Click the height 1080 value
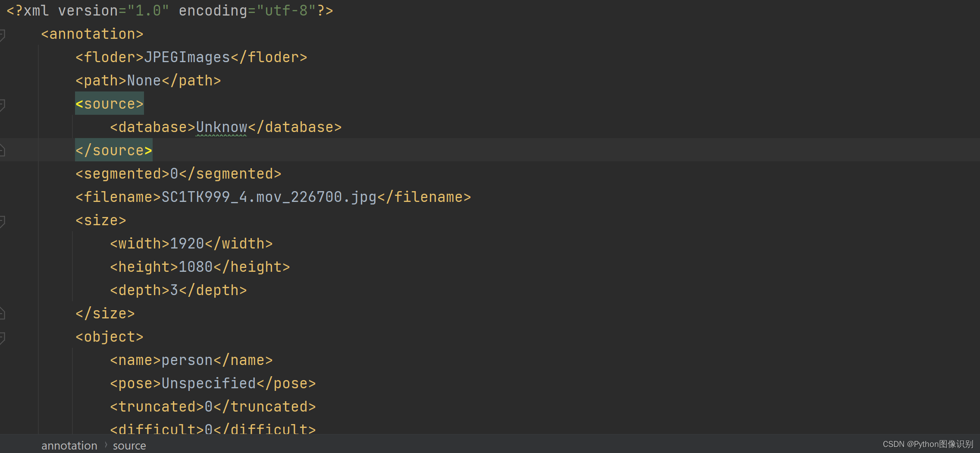 point(196,267)
